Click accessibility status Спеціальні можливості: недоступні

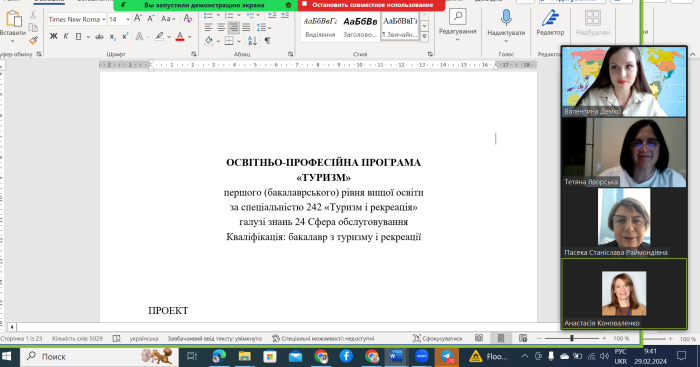coord(323,338)
